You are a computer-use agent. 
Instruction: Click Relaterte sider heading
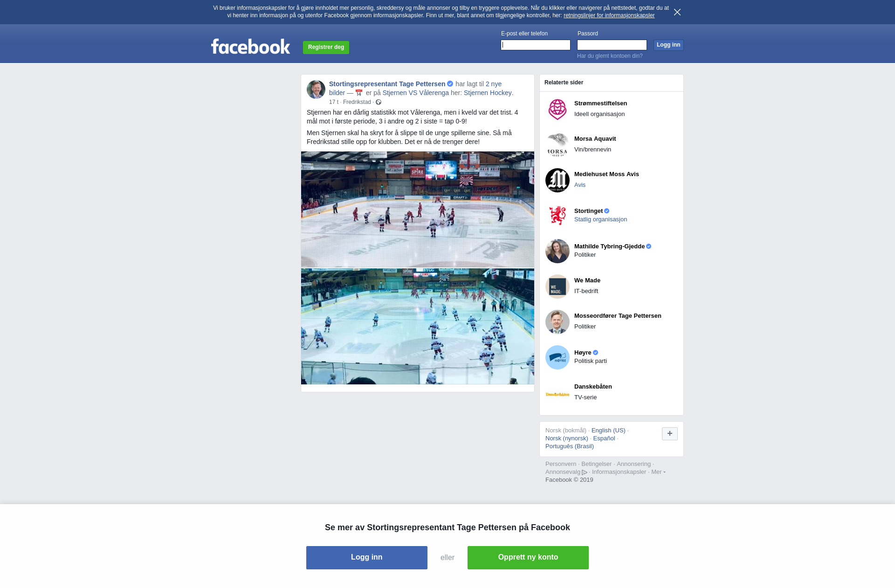click(564, 82)
